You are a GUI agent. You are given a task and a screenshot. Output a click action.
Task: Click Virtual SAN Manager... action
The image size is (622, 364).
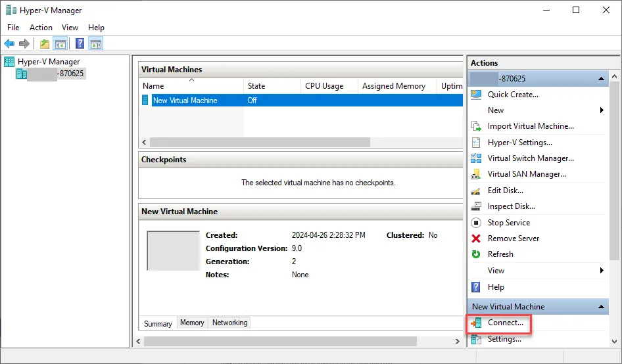click(x=527, y=174)
